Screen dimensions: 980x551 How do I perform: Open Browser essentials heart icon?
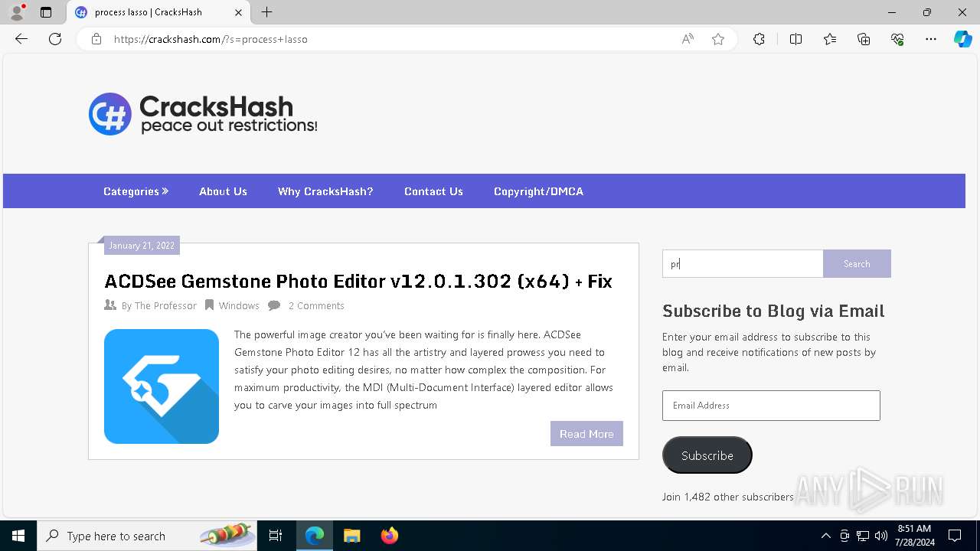[x=897, y=39]
